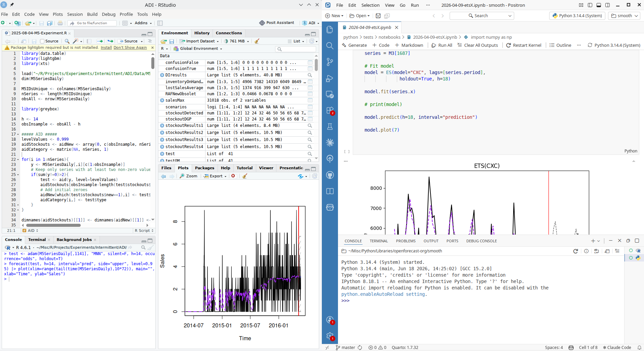Click Posit Assistant button in RStudio

tap(277, 23)
